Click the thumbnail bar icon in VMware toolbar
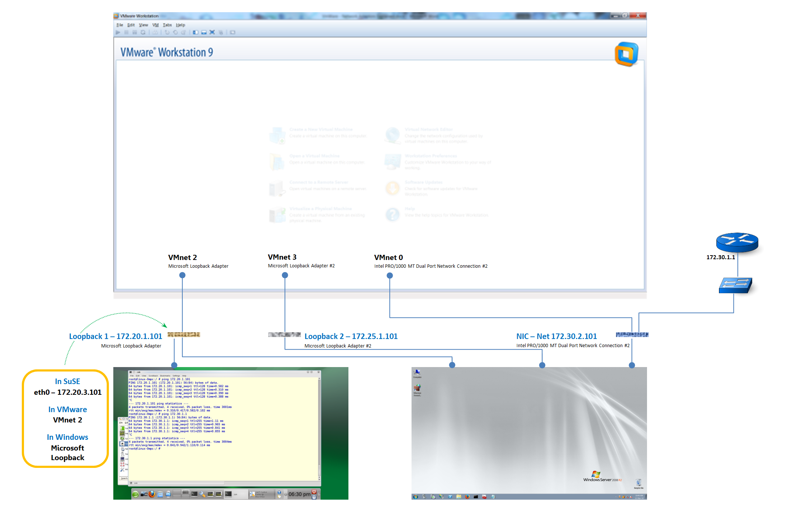This screenshot has height=517, width=812. pos(204,32)
